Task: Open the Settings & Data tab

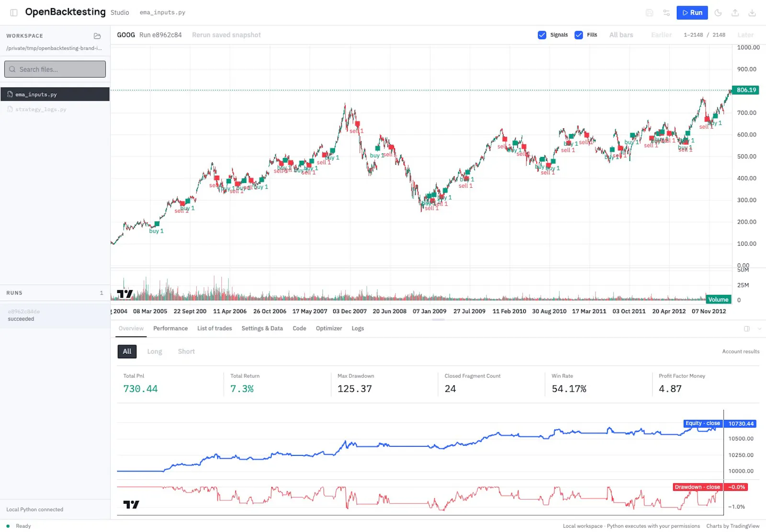Action: point(262,328)
